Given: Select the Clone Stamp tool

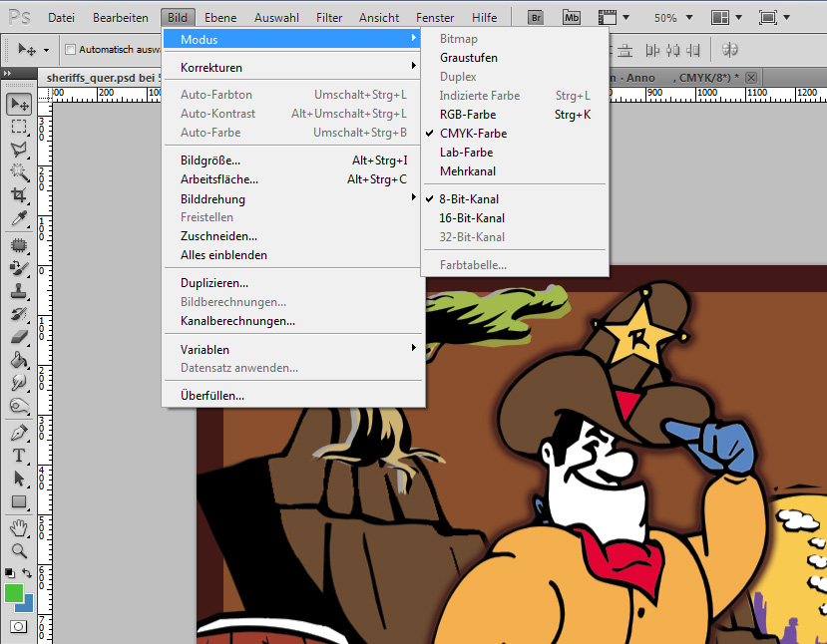Looking at the screenshot, I should click(x=19, y=290).
